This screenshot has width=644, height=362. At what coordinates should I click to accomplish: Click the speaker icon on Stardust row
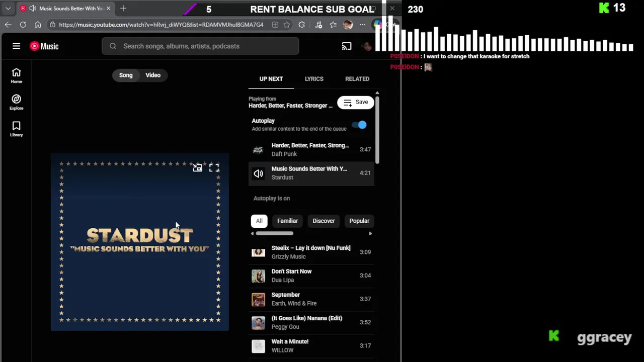[x=258, y=173]
